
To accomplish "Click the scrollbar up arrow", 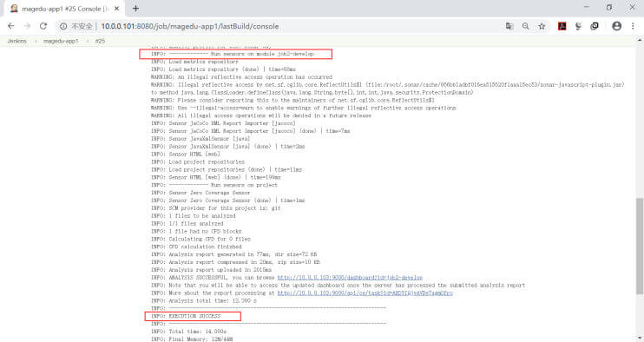I will (640, 40).
